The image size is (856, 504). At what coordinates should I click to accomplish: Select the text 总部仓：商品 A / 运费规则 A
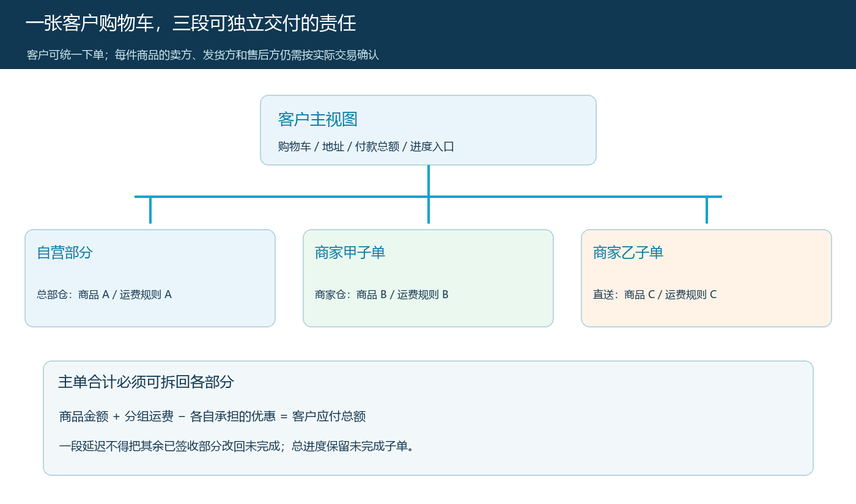pyautogui.click(x=105, y=294)
